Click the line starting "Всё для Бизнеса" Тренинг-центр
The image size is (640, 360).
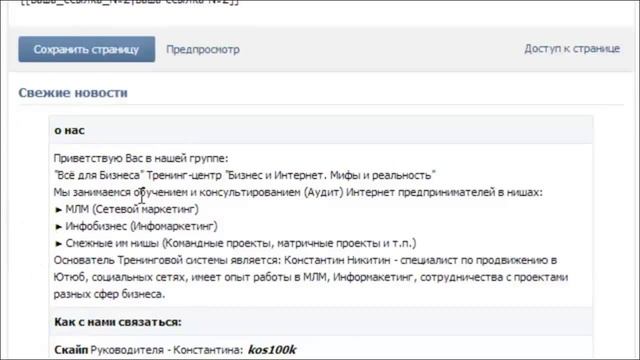click(244, 175)
